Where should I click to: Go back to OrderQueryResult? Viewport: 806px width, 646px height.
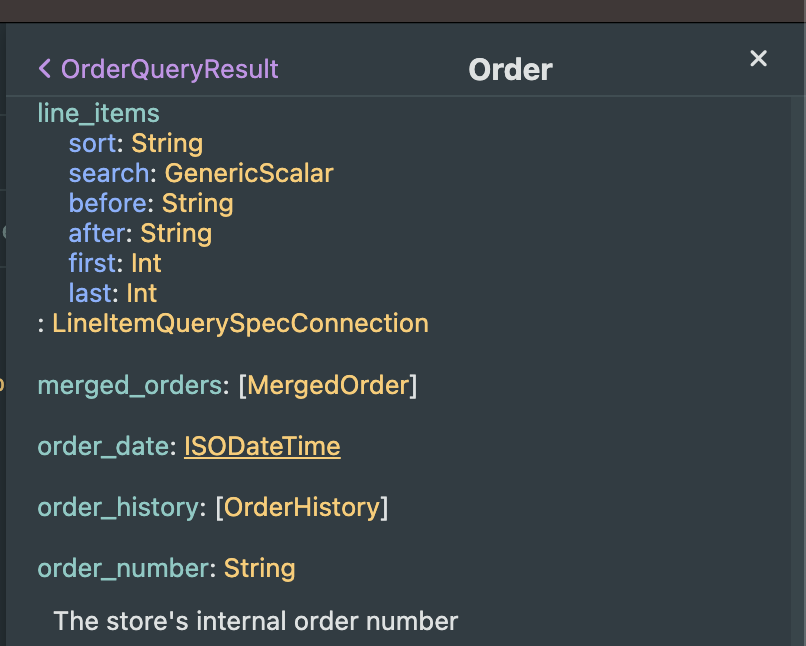[x=169, y=69]
